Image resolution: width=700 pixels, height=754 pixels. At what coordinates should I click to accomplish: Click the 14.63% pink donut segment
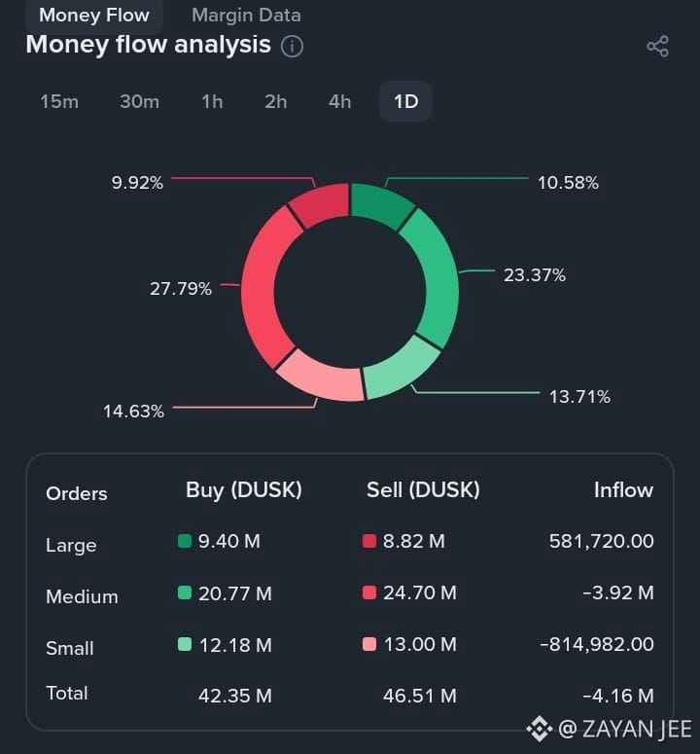coord(316,381)
